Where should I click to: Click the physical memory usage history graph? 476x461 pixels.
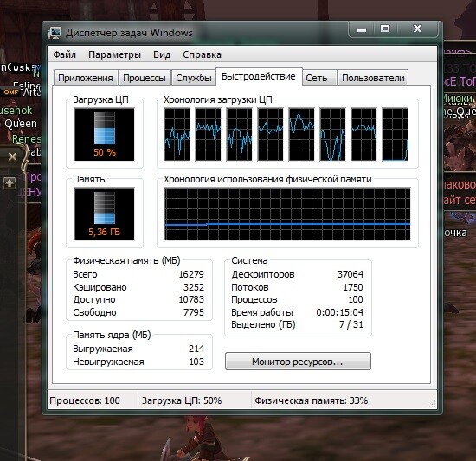[x=287, y=214]
